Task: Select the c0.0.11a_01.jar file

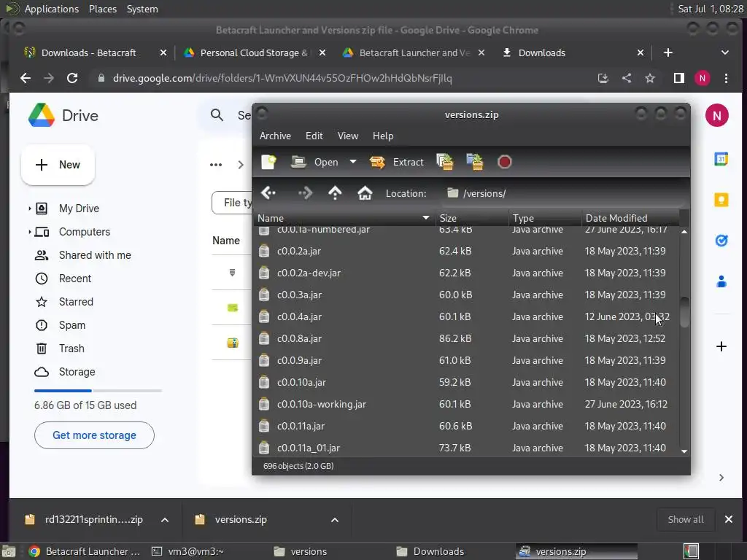Action: pyautogui.click(x=466, y=448)
